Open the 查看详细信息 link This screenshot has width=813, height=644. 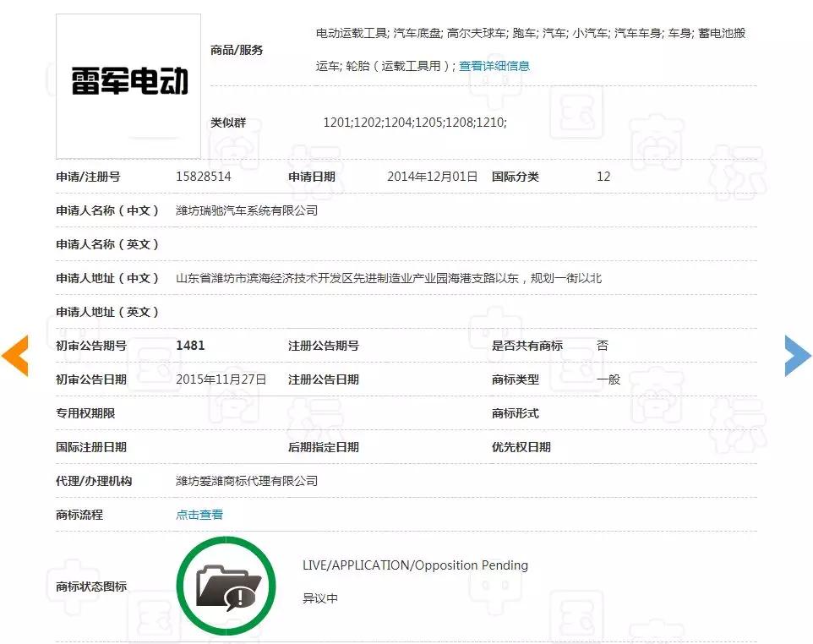point(494,66)
